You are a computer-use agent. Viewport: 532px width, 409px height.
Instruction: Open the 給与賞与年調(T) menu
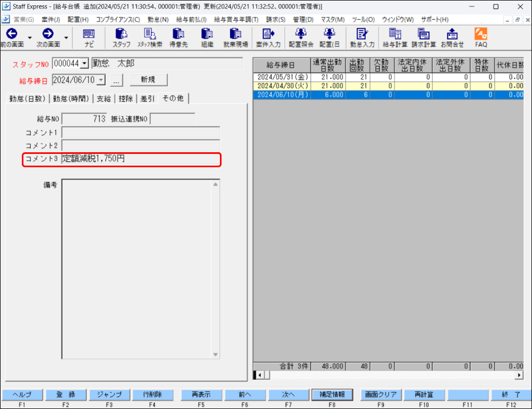236,20
